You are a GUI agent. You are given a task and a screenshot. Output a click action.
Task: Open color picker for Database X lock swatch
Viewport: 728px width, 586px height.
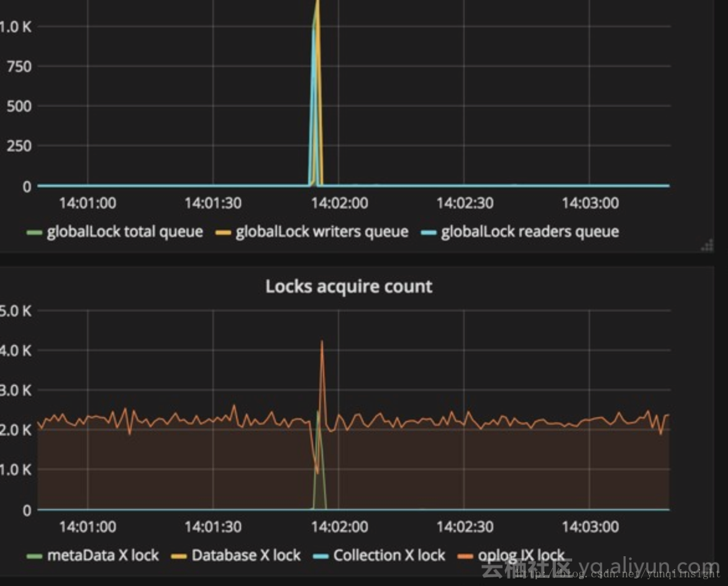(x=179, y=556)
